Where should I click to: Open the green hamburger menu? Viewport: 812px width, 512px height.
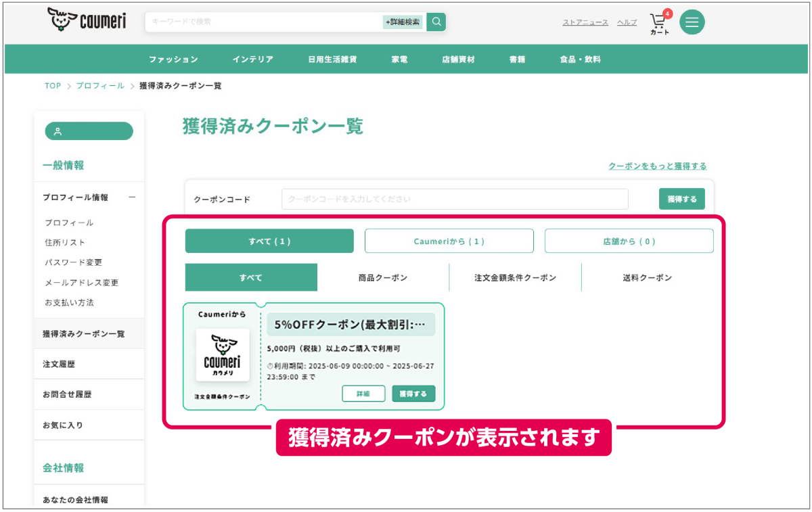tap(692, 22)
